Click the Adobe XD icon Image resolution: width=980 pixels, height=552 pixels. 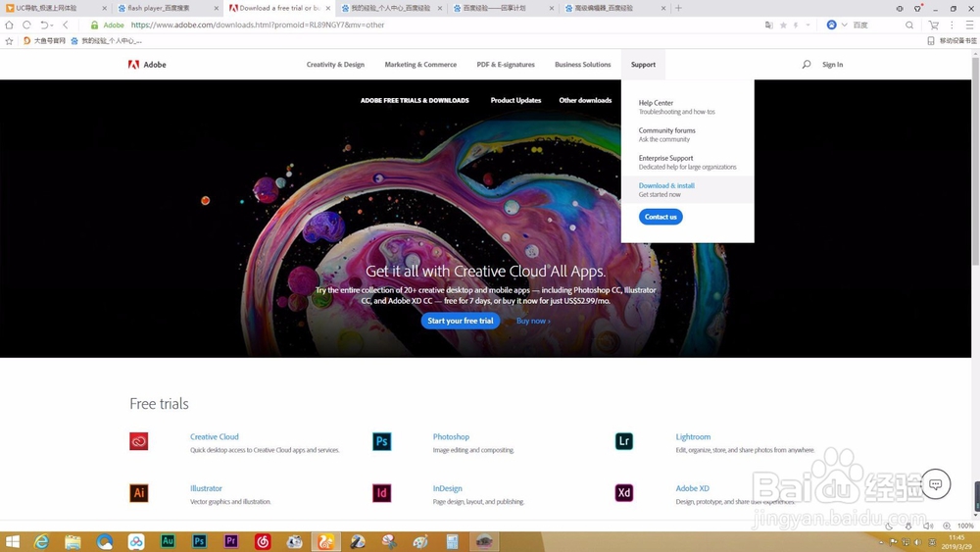623,492
